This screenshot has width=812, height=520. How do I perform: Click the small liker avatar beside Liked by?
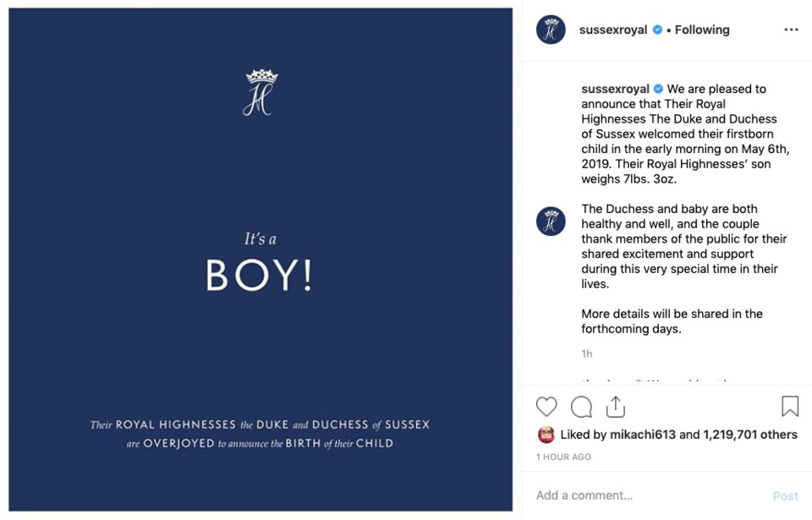pos(546,435)
